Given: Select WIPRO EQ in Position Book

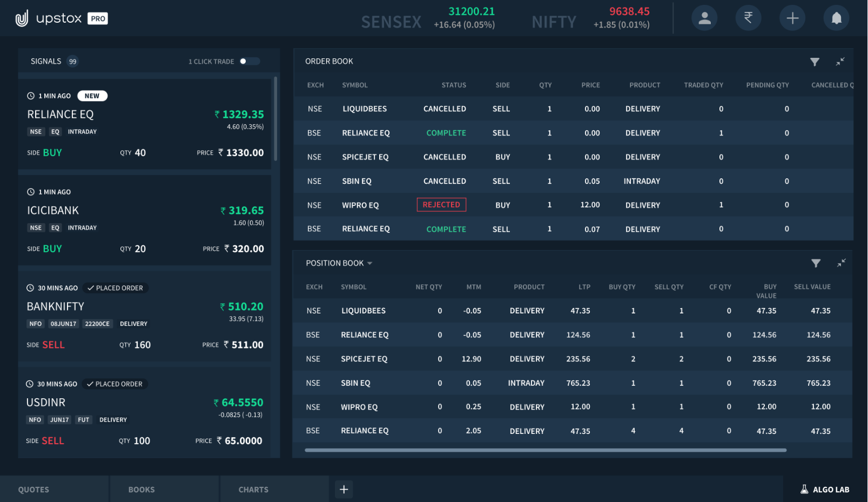Looking at the screenshot, I should [x=359, y=407].
